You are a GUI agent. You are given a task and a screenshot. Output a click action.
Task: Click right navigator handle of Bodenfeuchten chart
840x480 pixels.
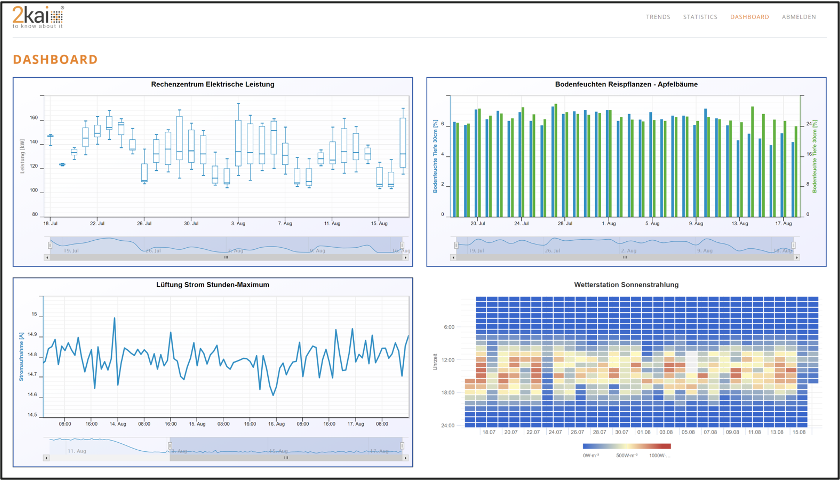point(794,245)
